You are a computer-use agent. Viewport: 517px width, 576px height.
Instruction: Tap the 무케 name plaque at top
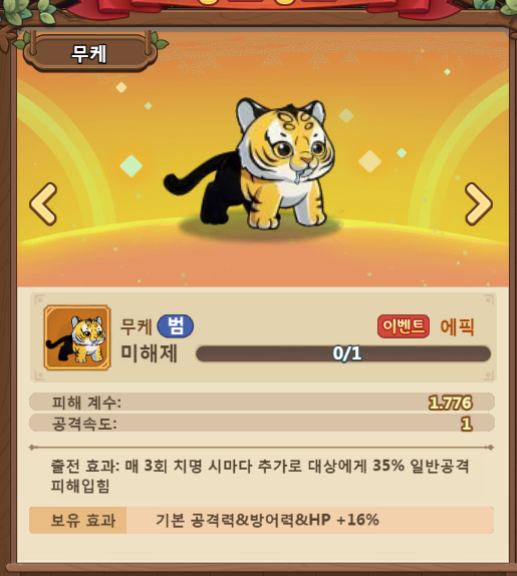point(89,54)
